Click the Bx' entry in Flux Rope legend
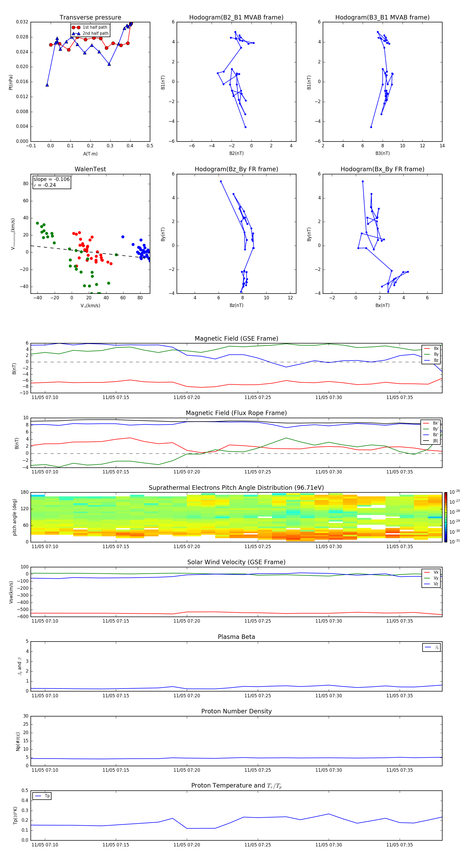The width and height of the screenshot is (473, 868). 431,423
